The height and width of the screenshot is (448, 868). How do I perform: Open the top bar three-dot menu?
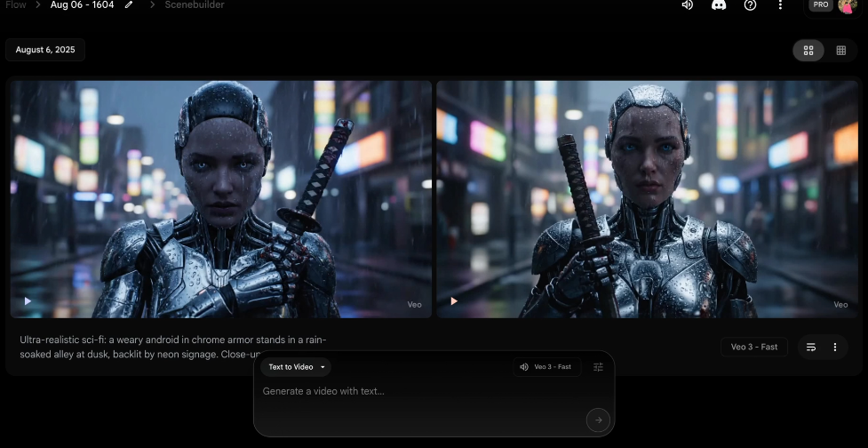pyautogui.click(x=780, y=5)
